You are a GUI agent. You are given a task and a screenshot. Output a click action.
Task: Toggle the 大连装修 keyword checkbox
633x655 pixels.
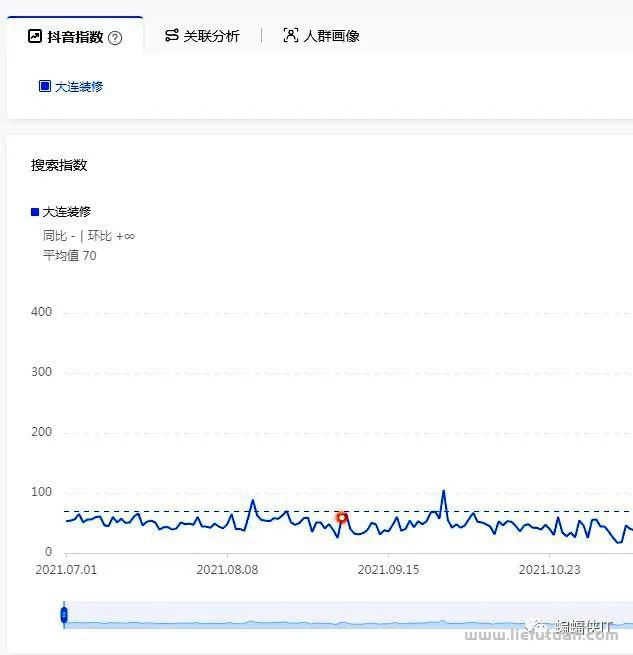pyautogui.click(x=45, y=86)
